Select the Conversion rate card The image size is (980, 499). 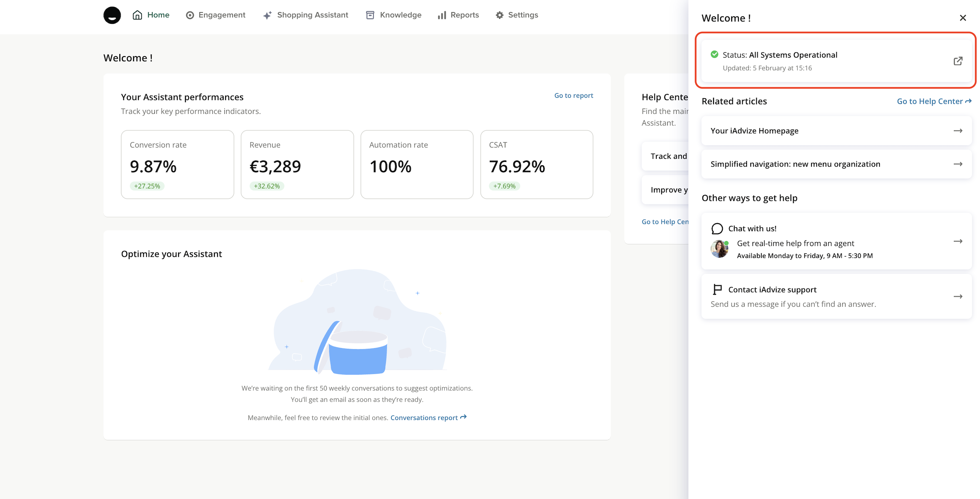point(177,164)
